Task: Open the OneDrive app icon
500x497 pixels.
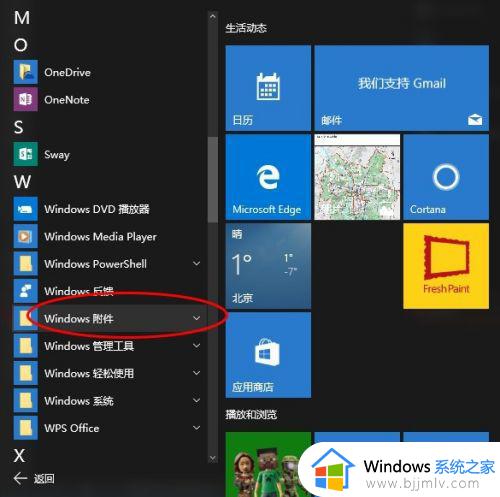Action: point(26,72)
